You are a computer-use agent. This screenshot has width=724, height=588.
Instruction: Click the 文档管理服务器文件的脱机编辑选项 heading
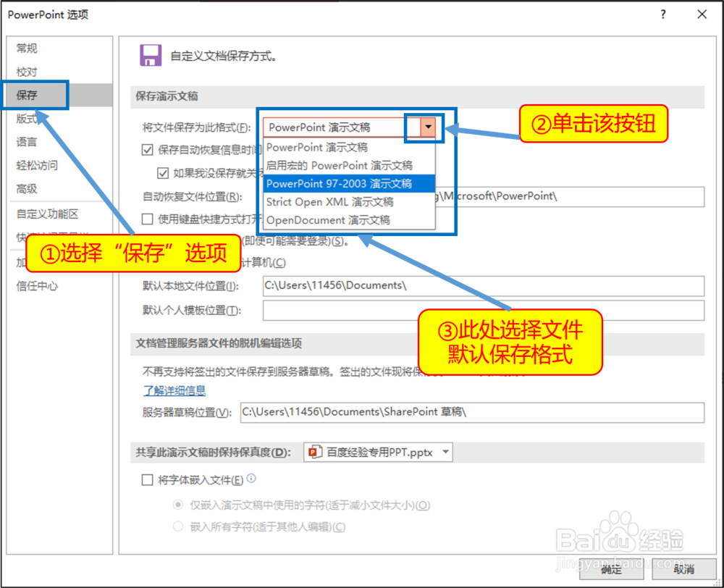point(219,343)
